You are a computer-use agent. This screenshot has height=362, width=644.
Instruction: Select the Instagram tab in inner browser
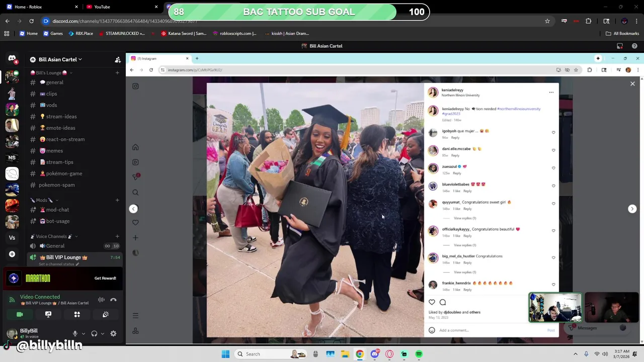[x=160, y=59]
